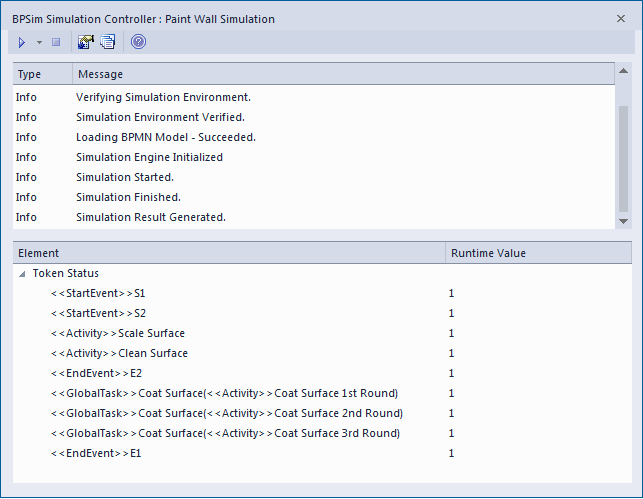The image size is (643, 499).
Task: Open the run options dropdown arrow
Action: pos(39,42)
